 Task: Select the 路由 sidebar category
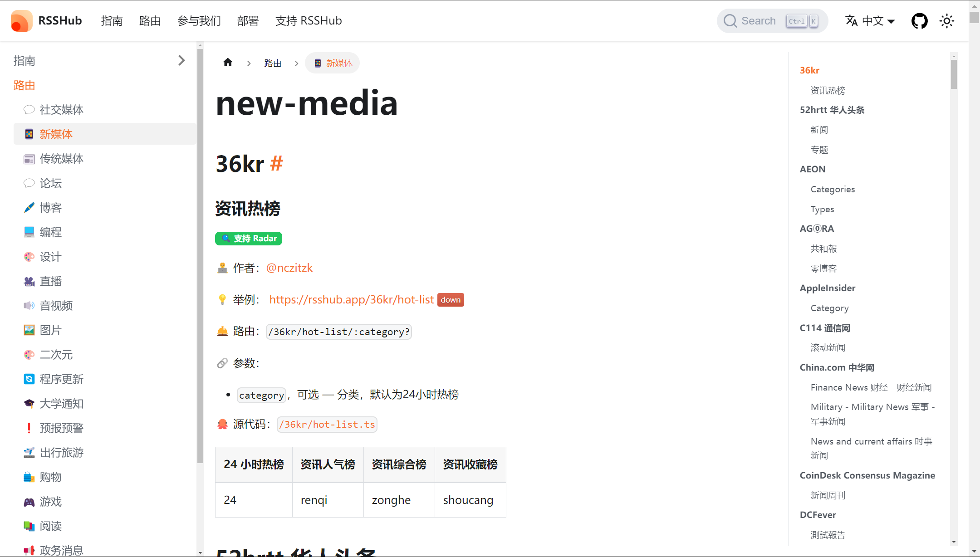tap(24, 85)
